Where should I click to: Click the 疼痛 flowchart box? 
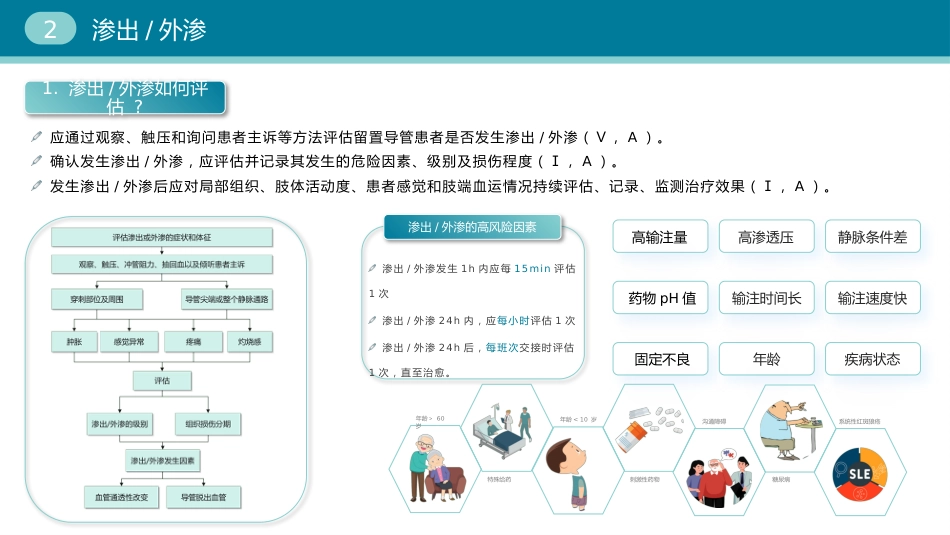click(193, 342)
